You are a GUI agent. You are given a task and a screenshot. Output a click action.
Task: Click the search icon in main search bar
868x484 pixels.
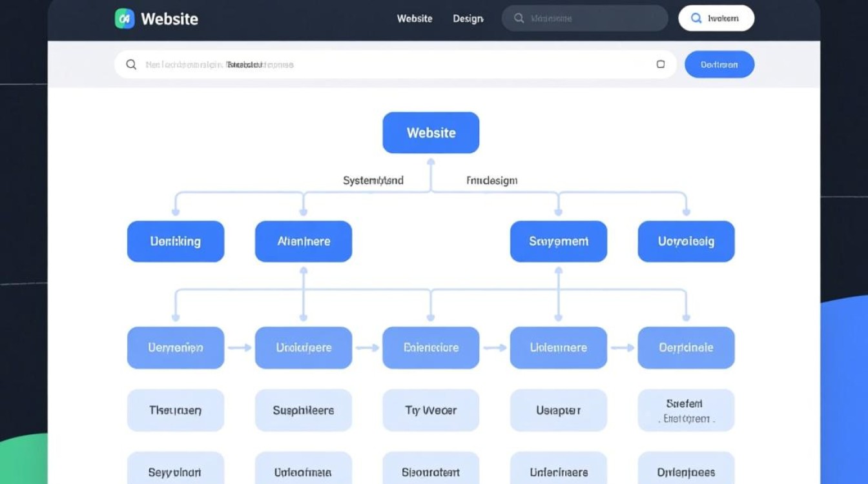point(131,65)
